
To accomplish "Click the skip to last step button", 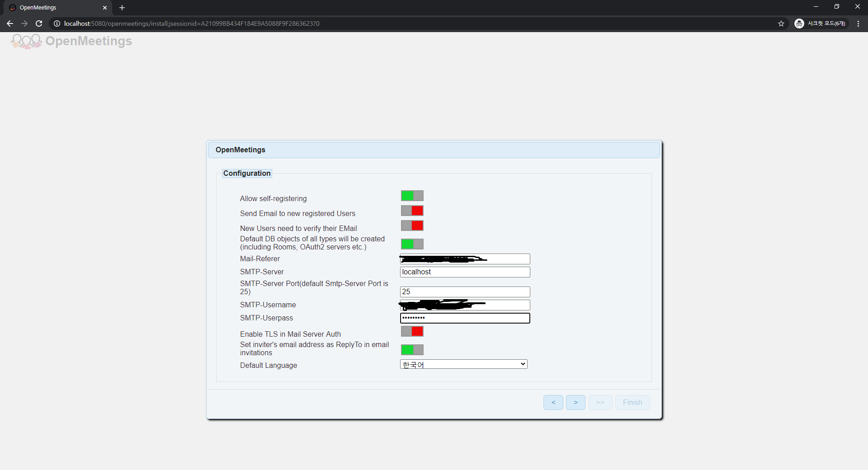I will click(600, 402).
